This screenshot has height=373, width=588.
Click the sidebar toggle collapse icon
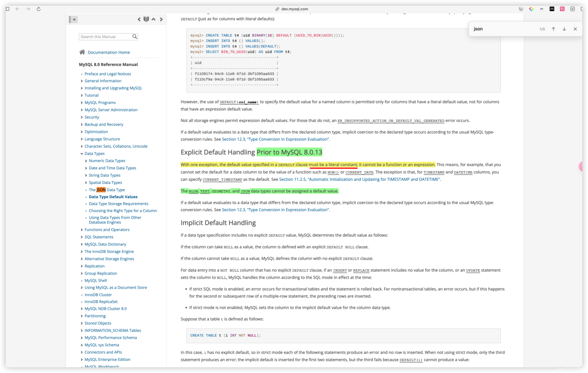pos(74,19)
